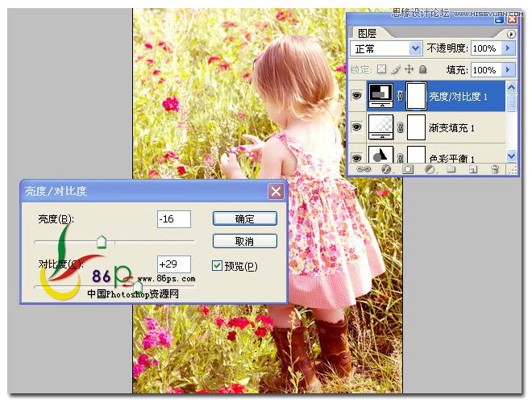Click the 不透明度 100% field
The width and height of the screenshot is (532, 403).
pyautogui.click(x=486, y=48)
